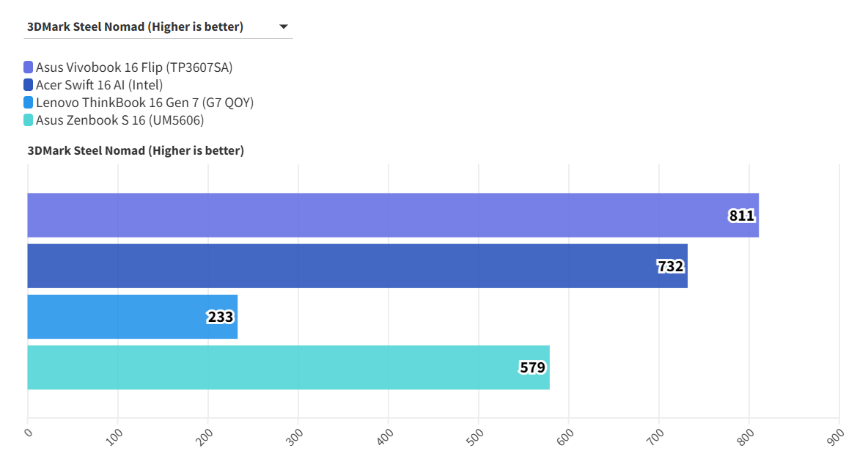Toggle the Acer Swift 16 AI legend swatch
868x459 pixels.
click(29, 85)
